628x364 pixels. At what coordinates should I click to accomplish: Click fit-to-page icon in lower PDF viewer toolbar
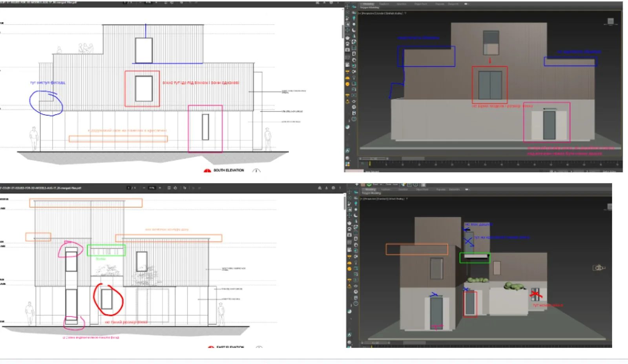click(x=169, y=188)
